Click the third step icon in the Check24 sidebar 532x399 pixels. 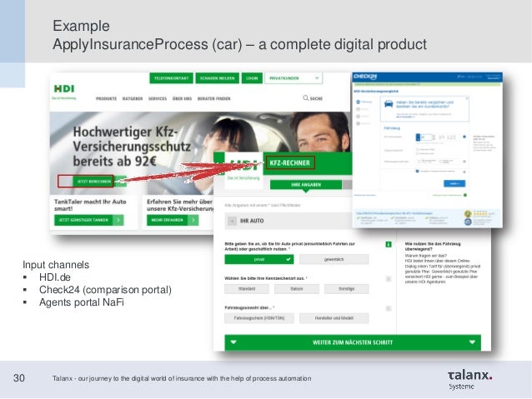(359, 117)
